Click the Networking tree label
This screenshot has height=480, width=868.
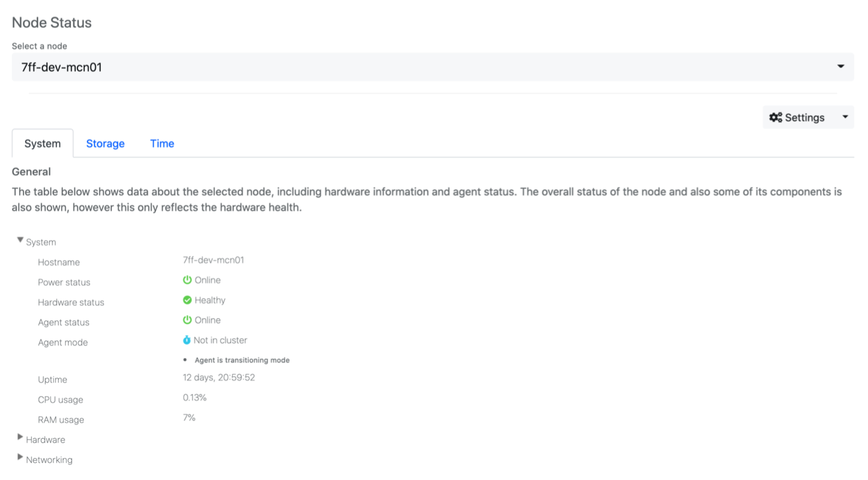click(x=49, y=459)
